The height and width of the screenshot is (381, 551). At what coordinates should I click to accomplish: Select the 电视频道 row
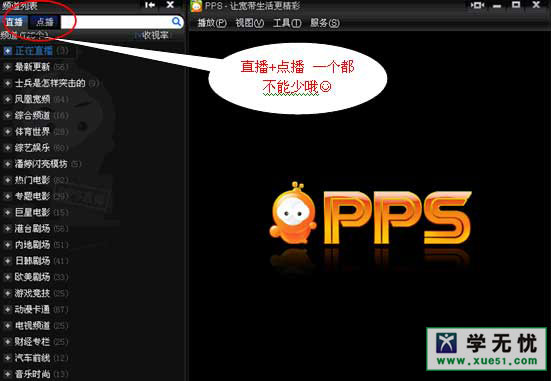[x=92, y=325]
